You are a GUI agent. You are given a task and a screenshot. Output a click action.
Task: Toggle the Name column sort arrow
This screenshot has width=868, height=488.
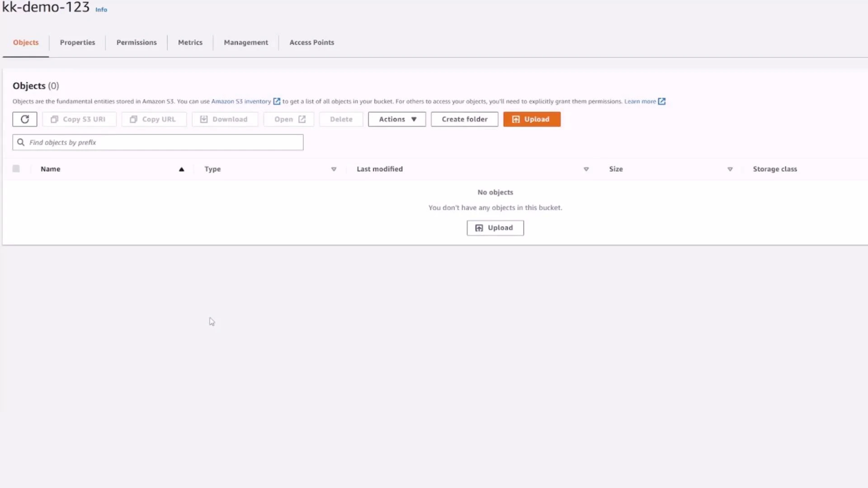click(182, 169)
